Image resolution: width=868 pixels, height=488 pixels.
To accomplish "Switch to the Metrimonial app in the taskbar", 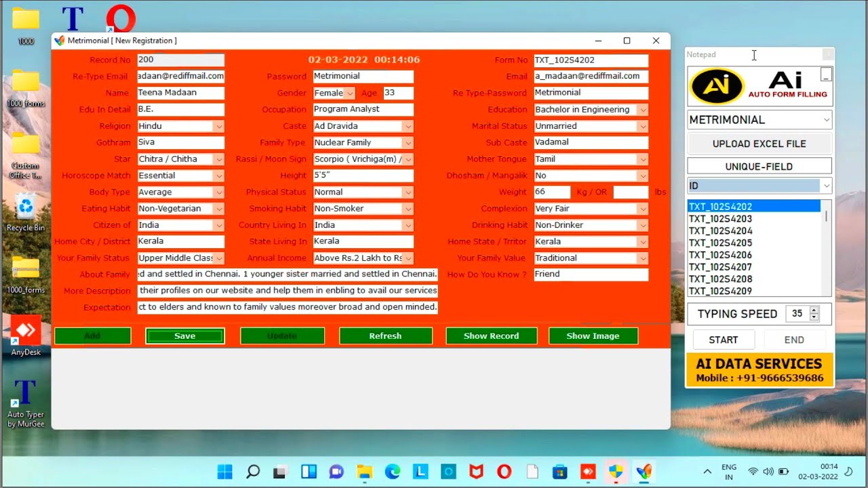I will point(644,471).
